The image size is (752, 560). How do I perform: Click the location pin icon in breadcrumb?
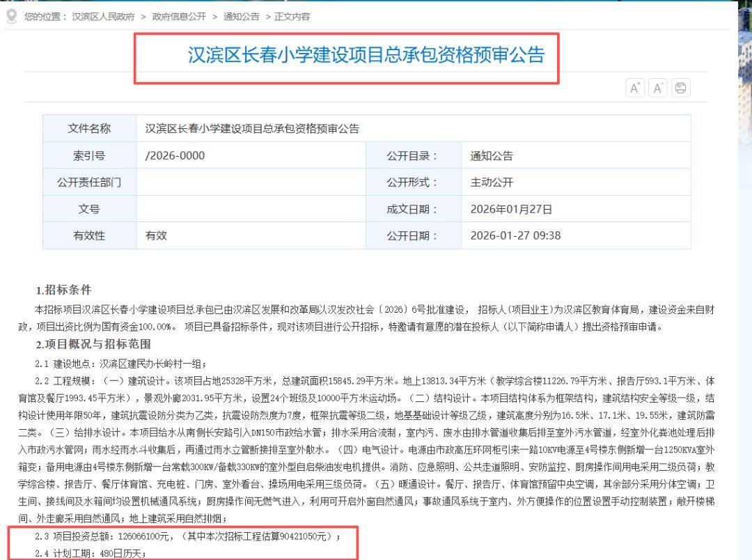point(10,16)
